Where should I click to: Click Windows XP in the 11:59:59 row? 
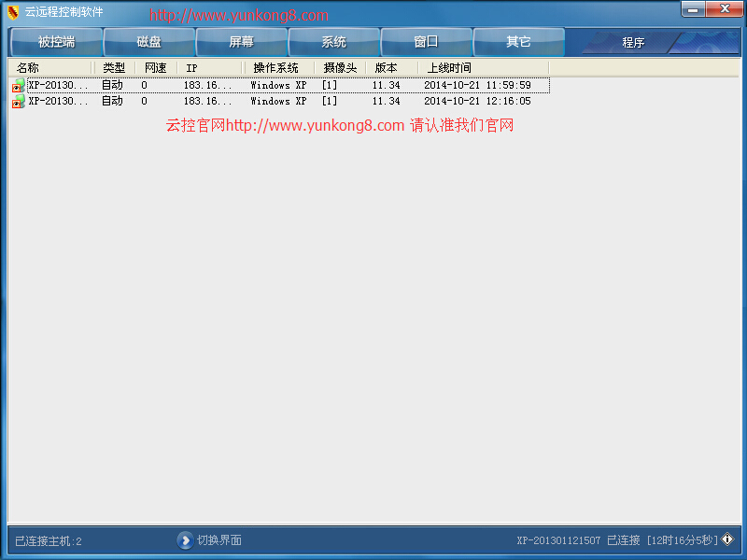278,85
